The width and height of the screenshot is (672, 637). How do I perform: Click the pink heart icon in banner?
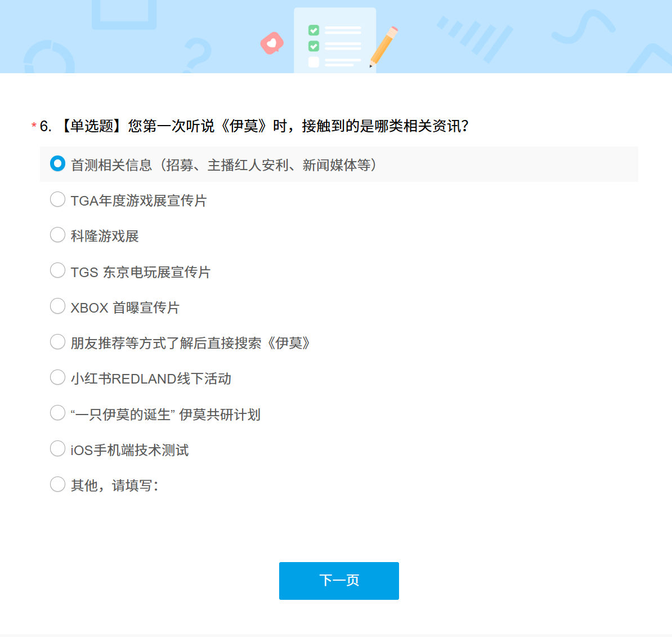(272, 43)
